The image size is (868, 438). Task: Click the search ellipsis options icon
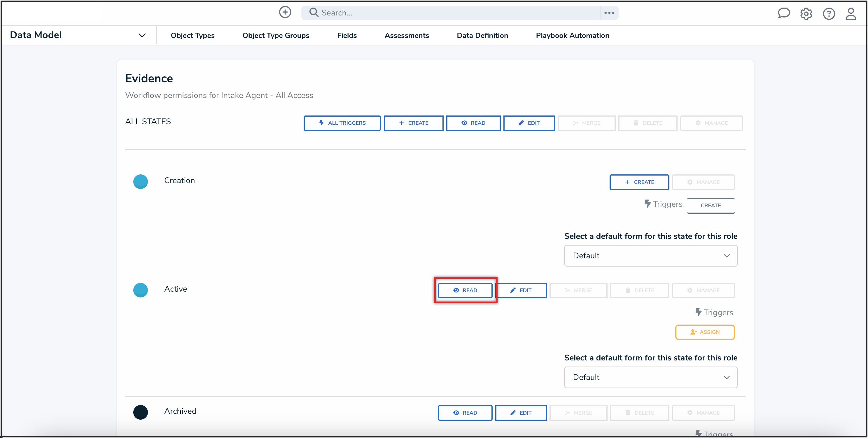pos(609,13)
